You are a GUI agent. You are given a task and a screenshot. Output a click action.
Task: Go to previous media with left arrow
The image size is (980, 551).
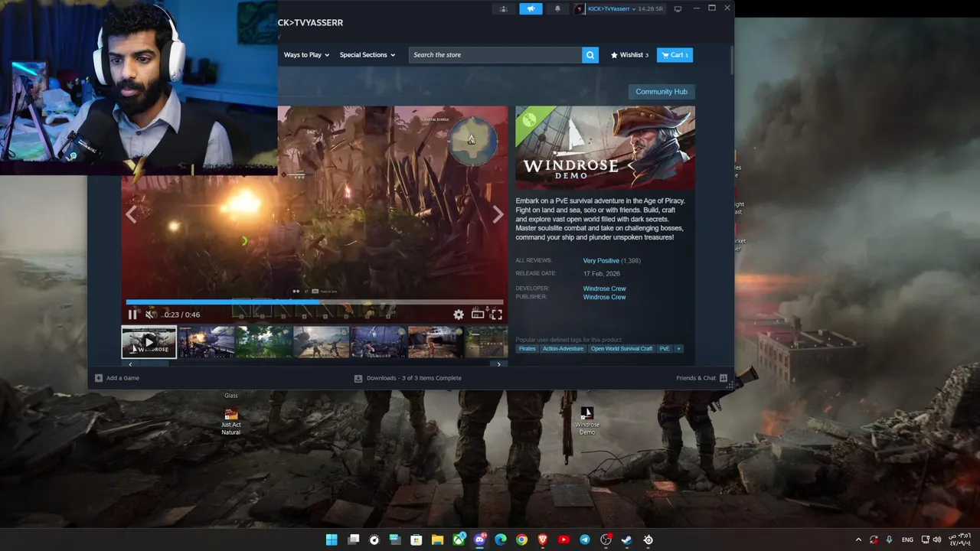[x=132, y=215]
